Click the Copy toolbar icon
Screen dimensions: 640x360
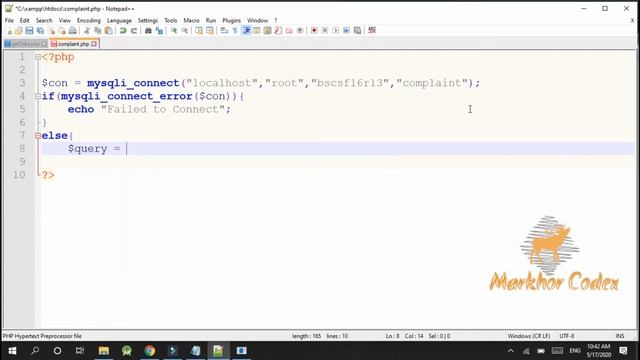[x=98, y=31]
